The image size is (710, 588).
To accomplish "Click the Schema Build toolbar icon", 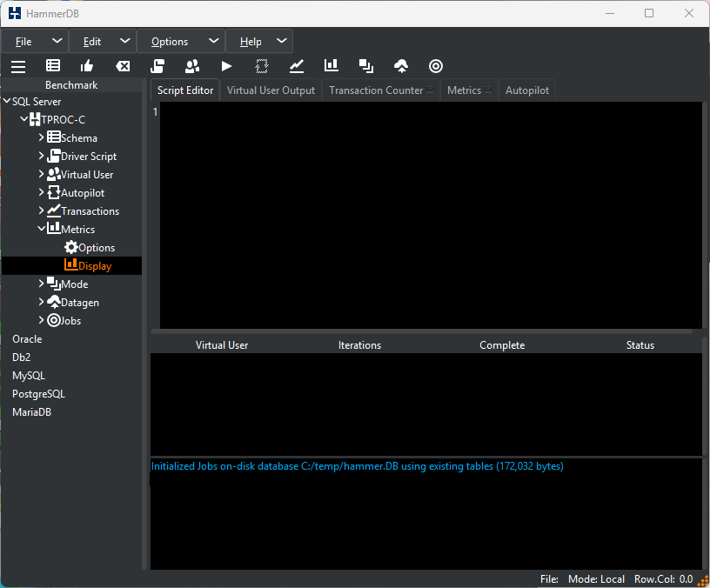I will click(53, 66).
